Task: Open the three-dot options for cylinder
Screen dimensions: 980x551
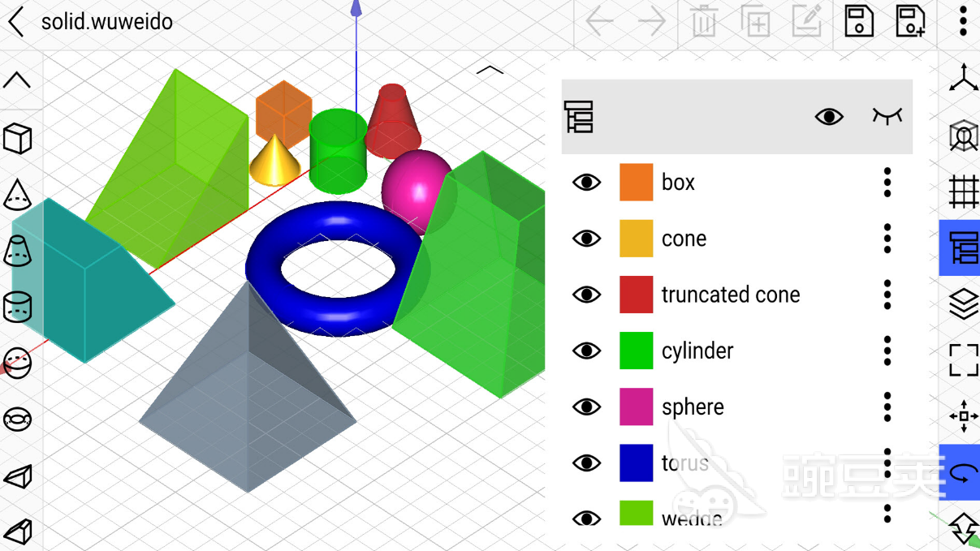Action: [x=887, y=351]
